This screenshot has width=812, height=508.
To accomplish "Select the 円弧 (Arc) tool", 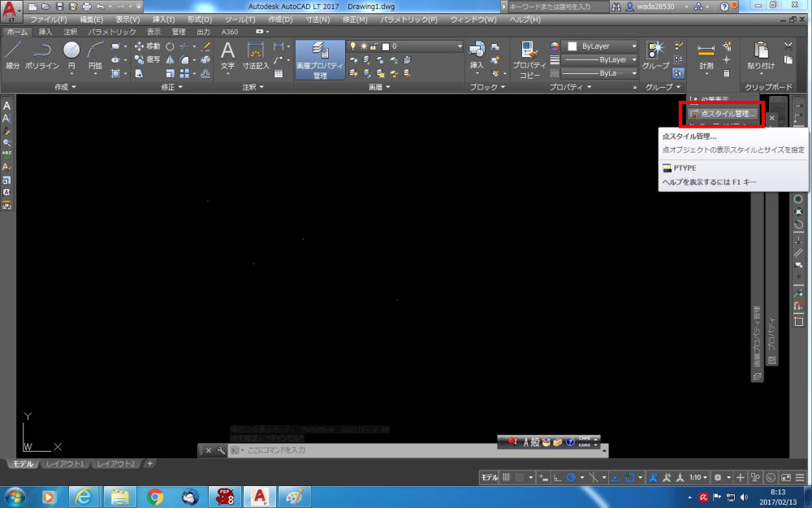I will click(95, 55).
